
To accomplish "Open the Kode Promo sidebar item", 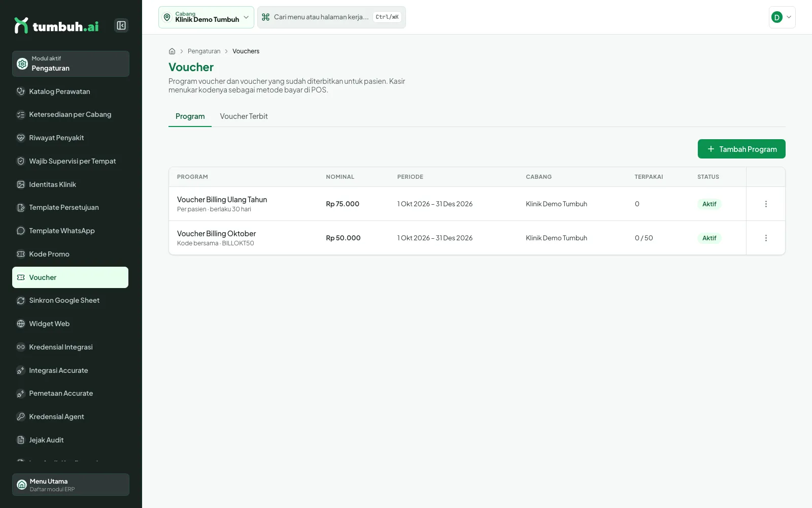I will [70, 254].
